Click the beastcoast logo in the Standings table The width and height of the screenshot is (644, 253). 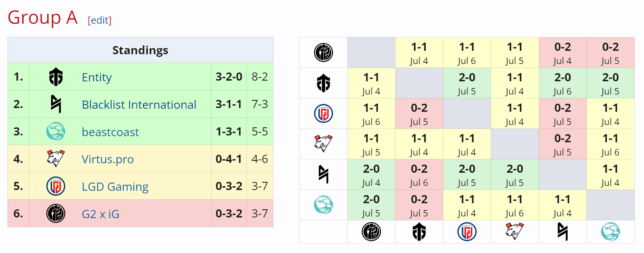click(x=56, y=131)
